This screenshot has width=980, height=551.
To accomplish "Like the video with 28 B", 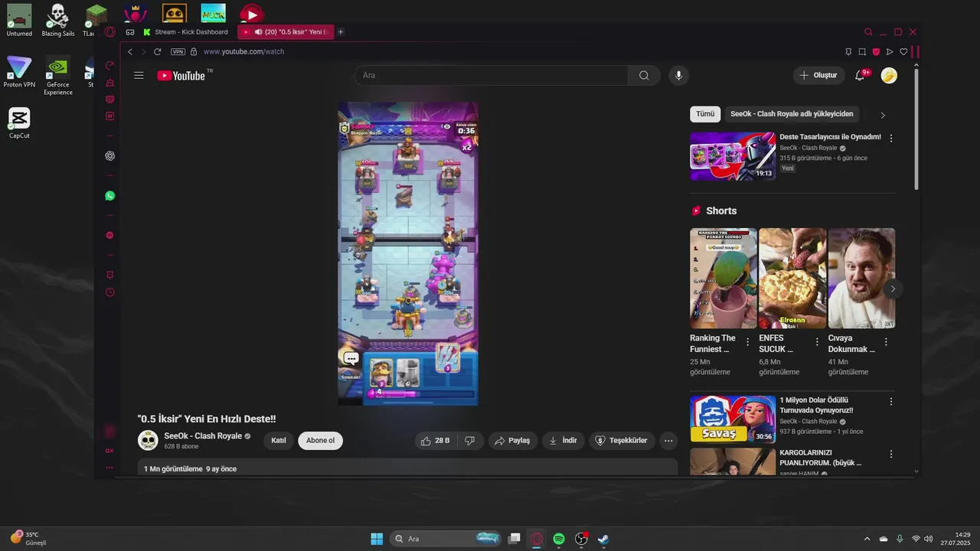I will (434, 441).
